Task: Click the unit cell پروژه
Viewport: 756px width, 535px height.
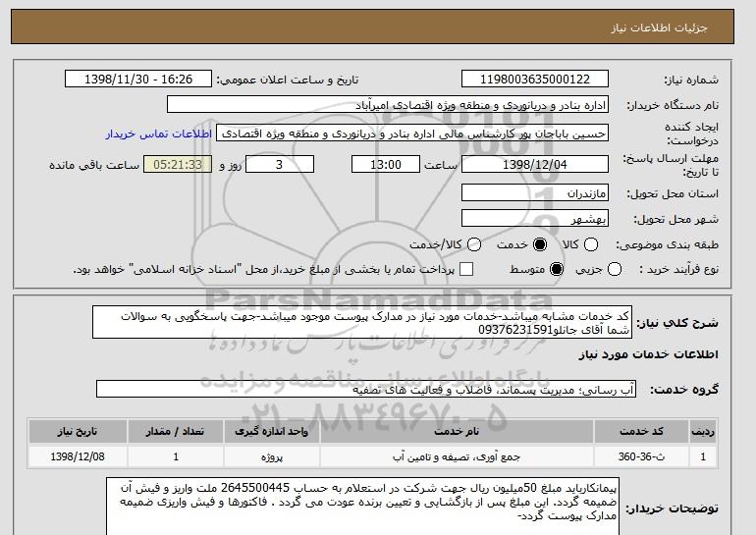Action: [x=271, y=456]
